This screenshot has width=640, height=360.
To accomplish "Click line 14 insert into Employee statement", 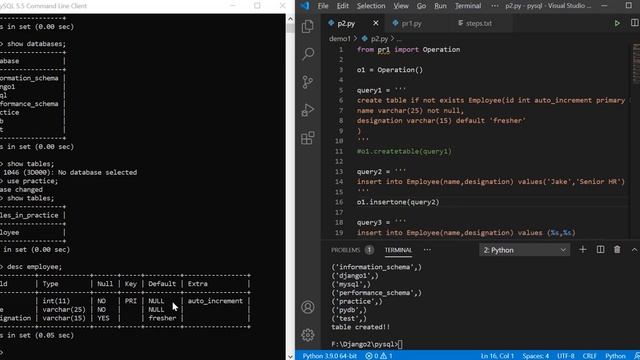I will (x=491, y=182).
